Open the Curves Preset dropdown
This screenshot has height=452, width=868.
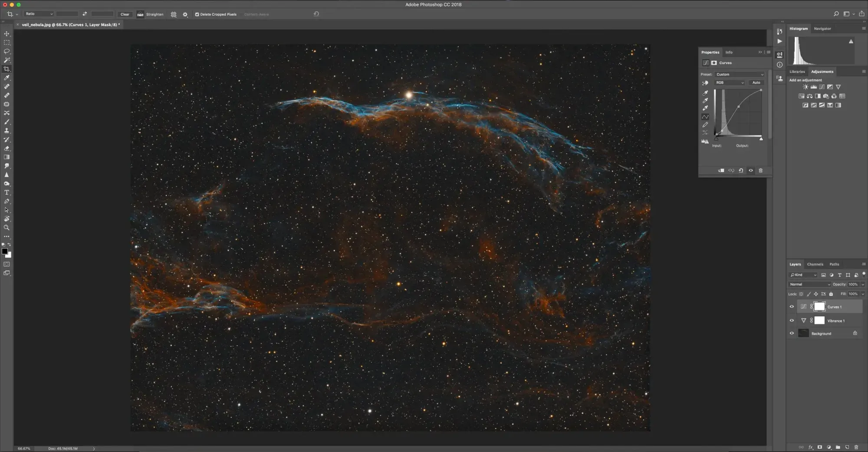click(740, 75)
